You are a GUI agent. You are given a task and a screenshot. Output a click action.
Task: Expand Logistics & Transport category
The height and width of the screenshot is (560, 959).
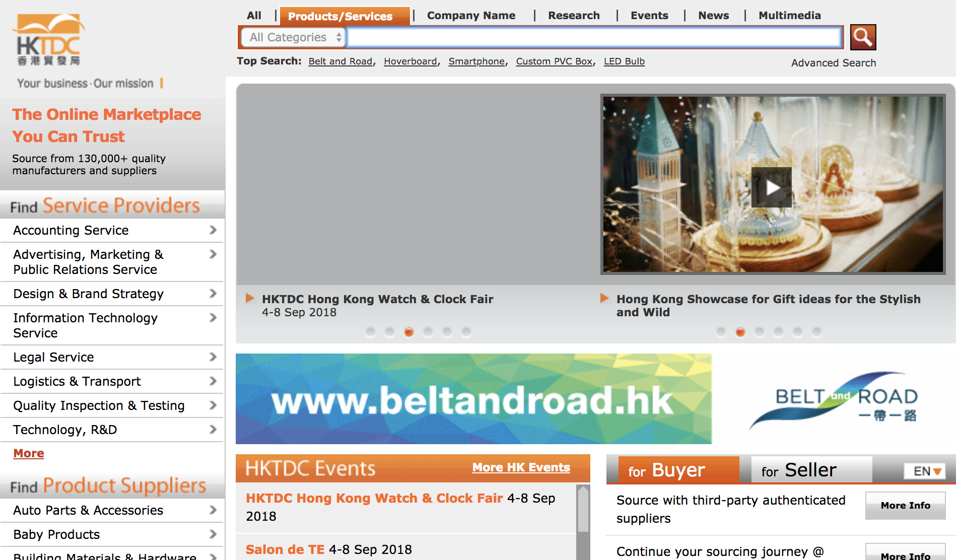tap(112, 381)
